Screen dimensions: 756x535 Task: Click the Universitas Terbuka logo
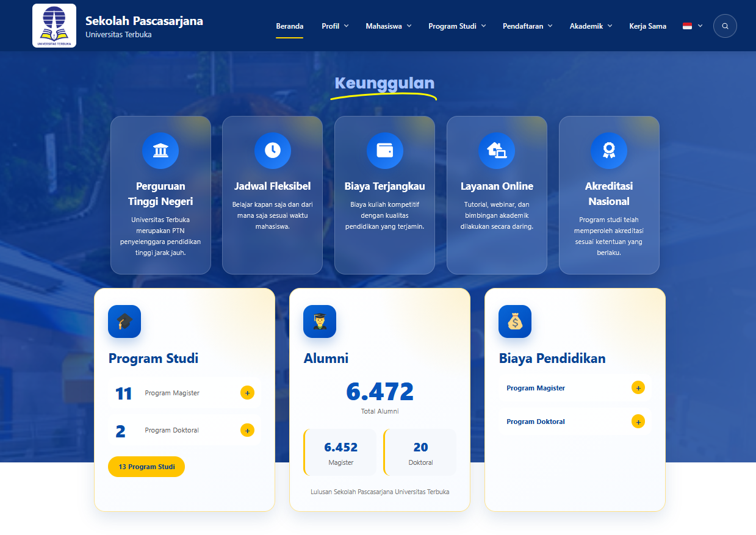click(x=54, y=26)
